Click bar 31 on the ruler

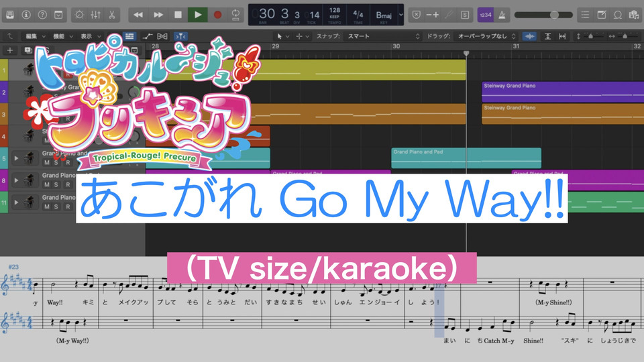click(516, 46)
